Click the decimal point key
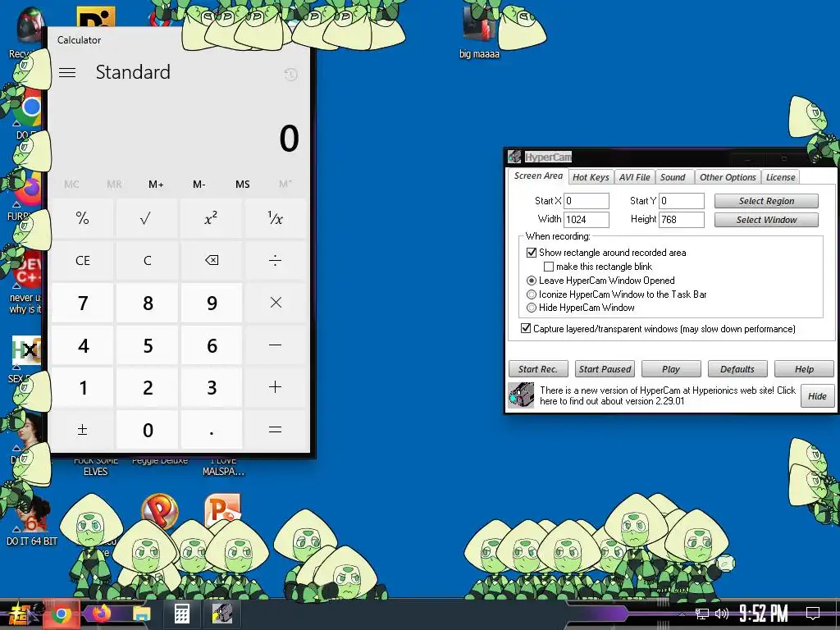Image resolution: width=840 pixels, height=630 pixels. pyautogui.click(x=211, y=430)
